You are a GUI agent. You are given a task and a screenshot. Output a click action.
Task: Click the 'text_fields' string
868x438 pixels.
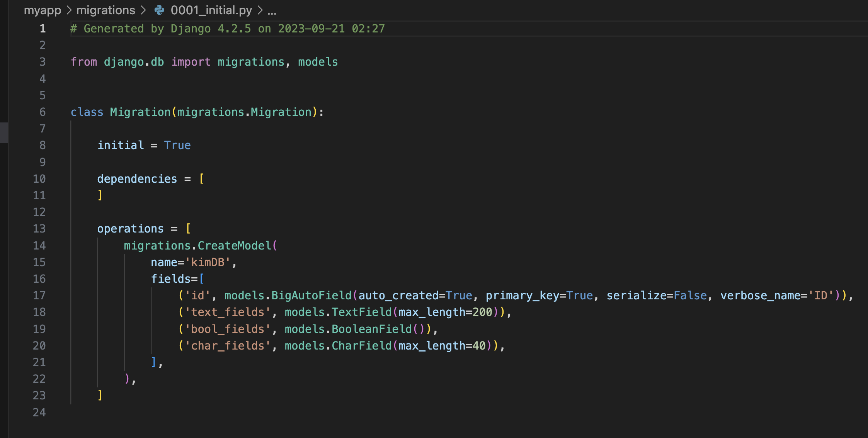pyautogui.click(x=228, y=312)
